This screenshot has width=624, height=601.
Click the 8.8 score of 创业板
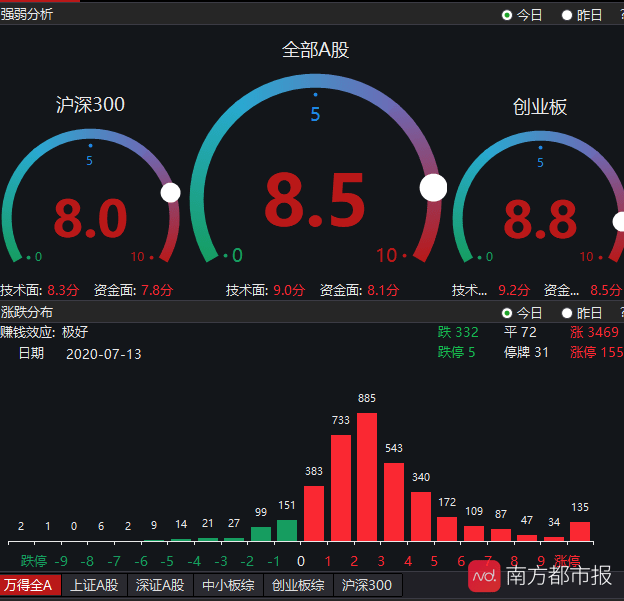click(540, 219)
